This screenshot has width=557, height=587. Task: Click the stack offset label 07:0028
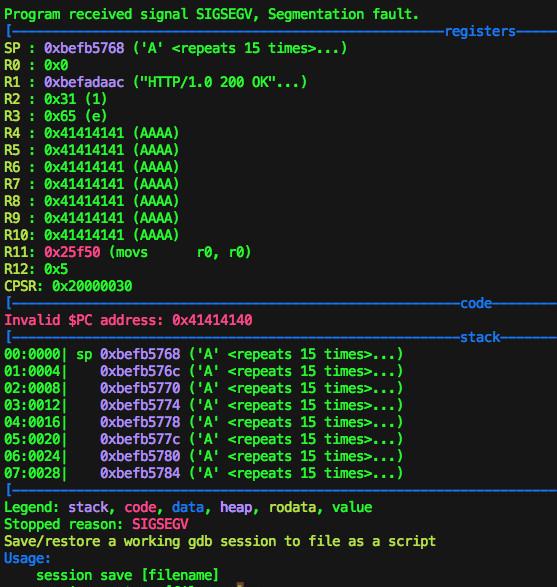click(x=32, y=473)
